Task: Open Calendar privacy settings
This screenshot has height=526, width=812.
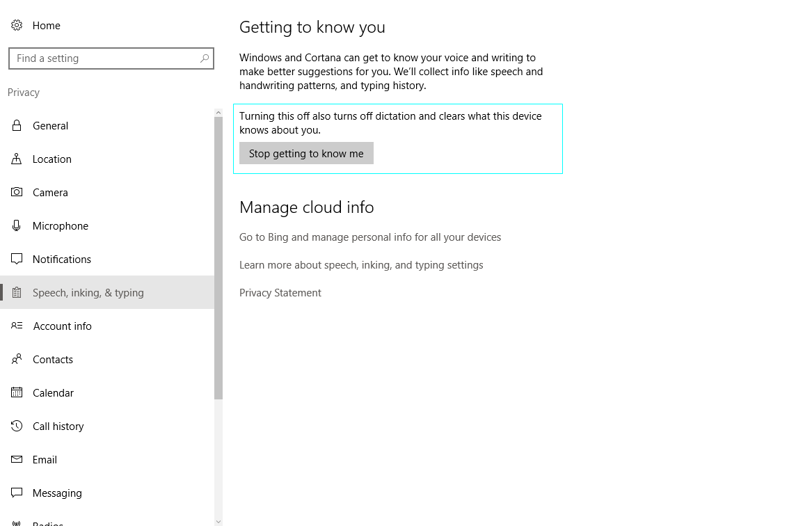Action: point(107,392)
